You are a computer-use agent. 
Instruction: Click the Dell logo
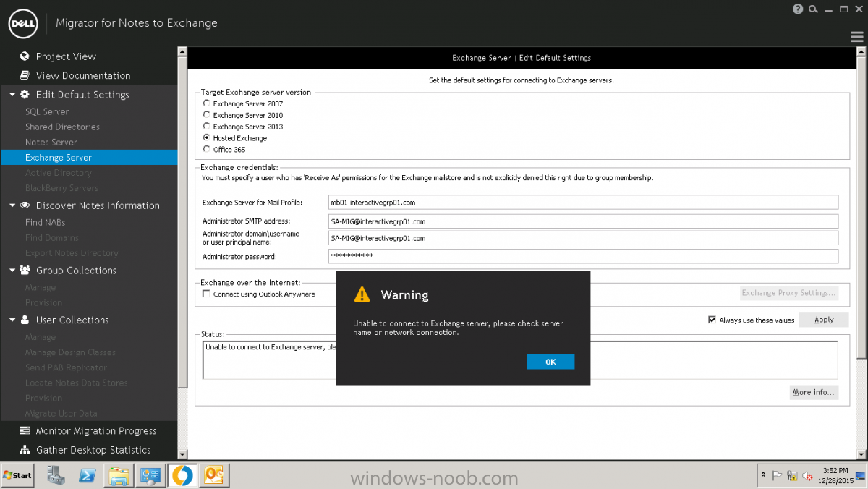23,24
